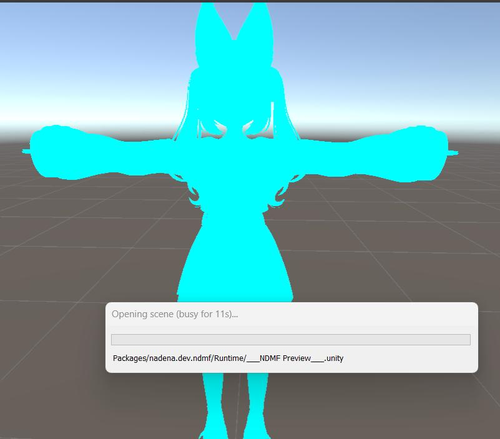The height and width of the screenshot is (439, 500).
Task: Click the NDMF Preview .unity scene path text
Action: click(x=228, y=358)
